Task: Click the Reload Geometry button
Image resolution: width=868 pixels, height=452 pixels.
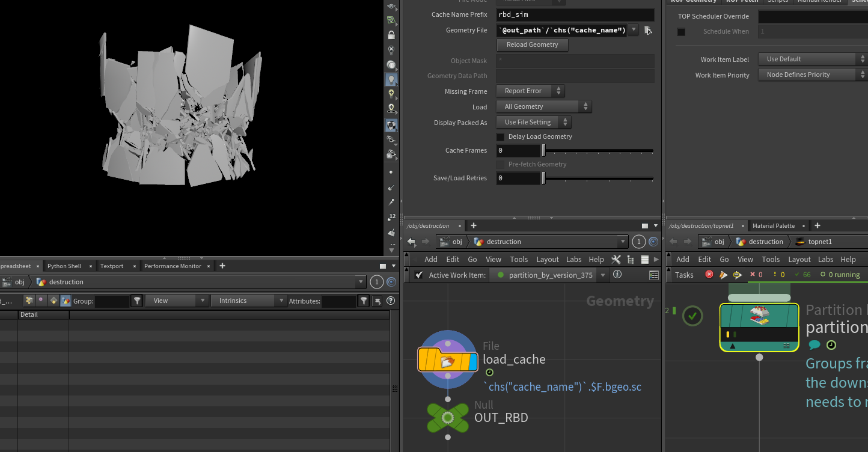Action: pyautogui.click(x=533, y=44)
